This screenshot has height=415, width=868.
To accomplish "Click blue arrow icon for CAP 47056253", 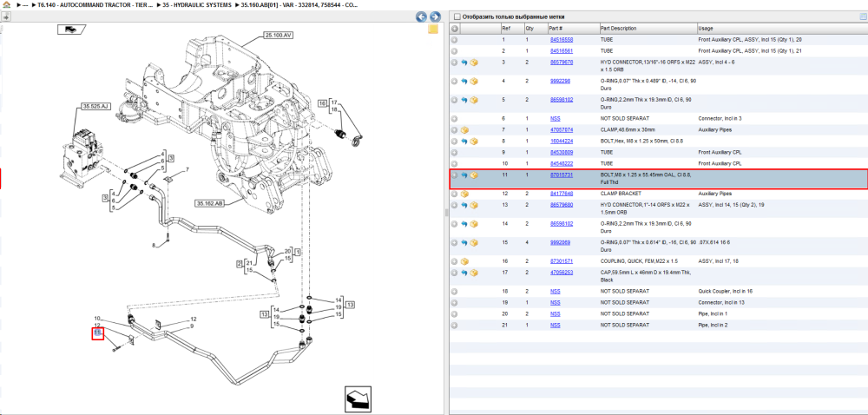I will coord(464,273).
